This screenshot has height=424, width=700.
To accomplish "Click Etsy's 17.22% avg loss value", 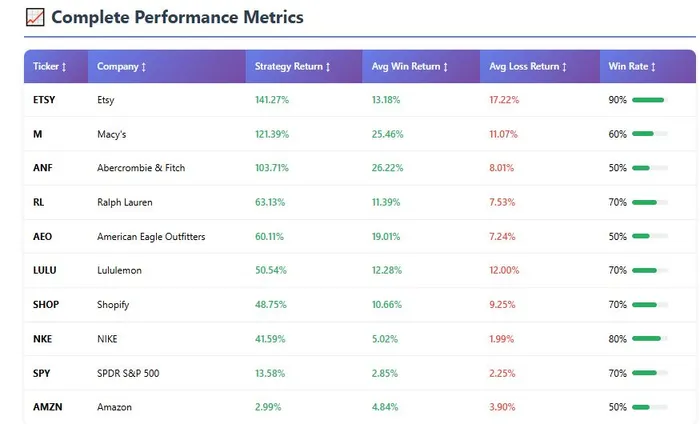I will pyautogui.click(x=505, y=100).
